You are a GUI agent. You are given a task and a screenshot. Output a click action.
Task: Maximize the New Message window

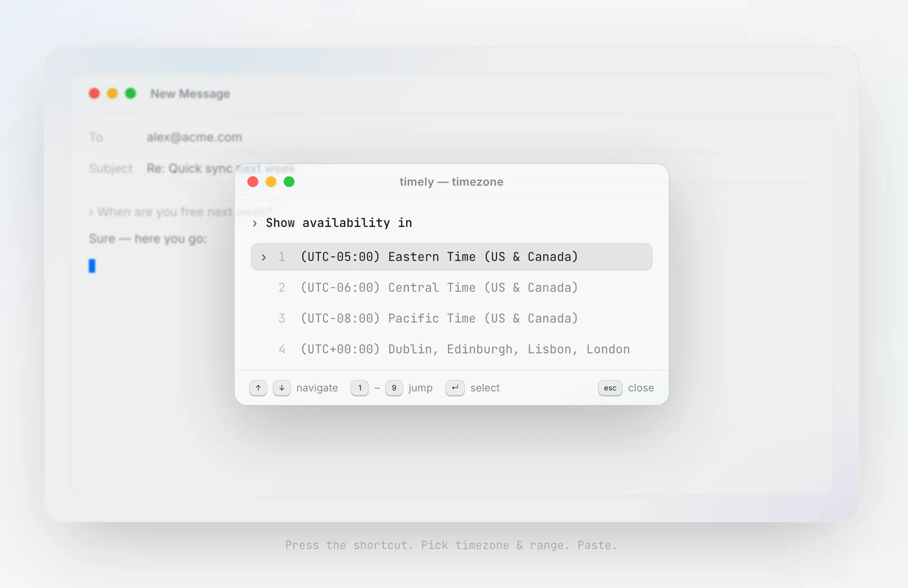pyautogui.click(x=130, y=93)
